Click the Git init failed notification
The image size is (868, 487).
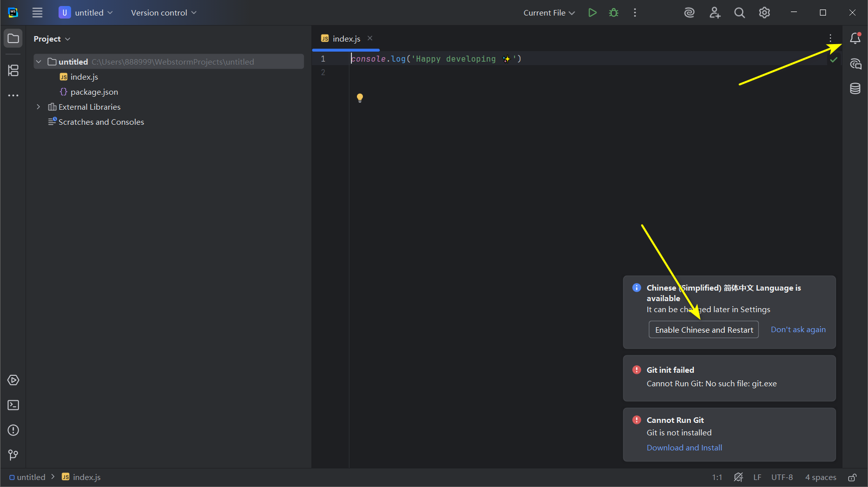pyautogui.click(x=729, y=378)
